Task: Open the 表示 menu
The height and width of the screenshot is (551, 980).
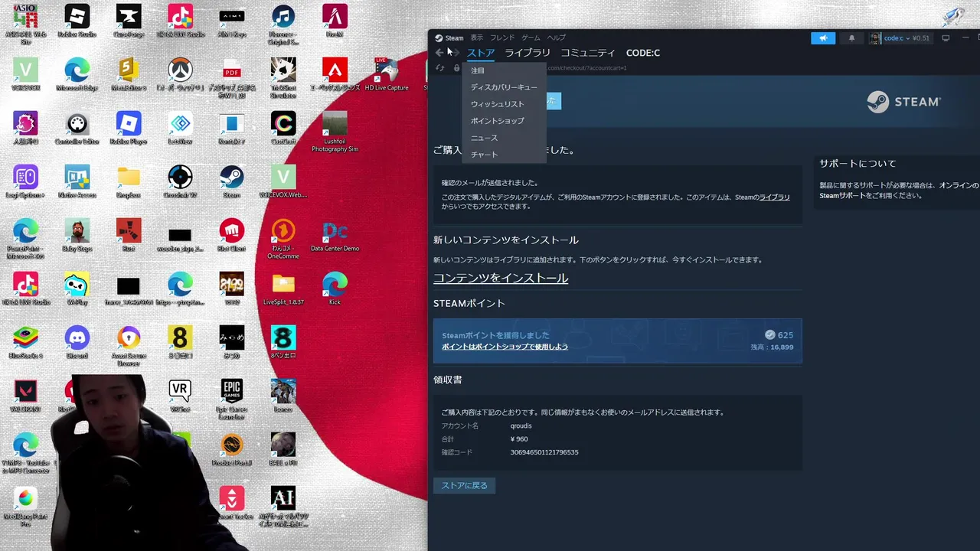Action: click(x=477, y=37)
